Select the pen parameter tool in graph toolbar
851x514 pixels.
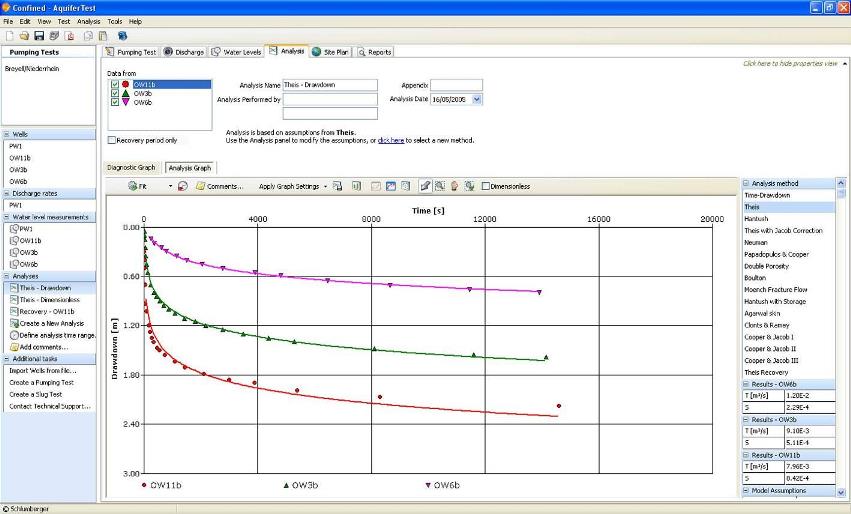click(x=426, y=186)
